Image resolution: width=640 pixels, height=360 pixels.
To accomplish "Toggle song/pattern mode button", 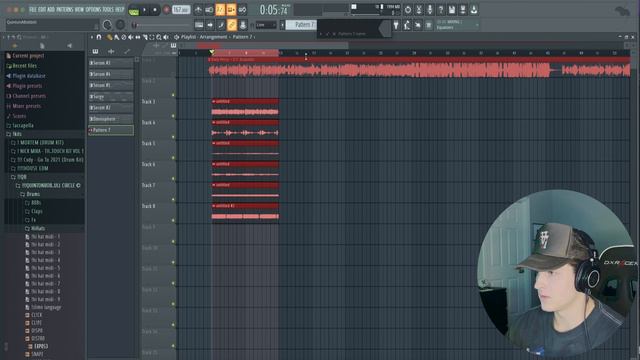I will point(133,11).
